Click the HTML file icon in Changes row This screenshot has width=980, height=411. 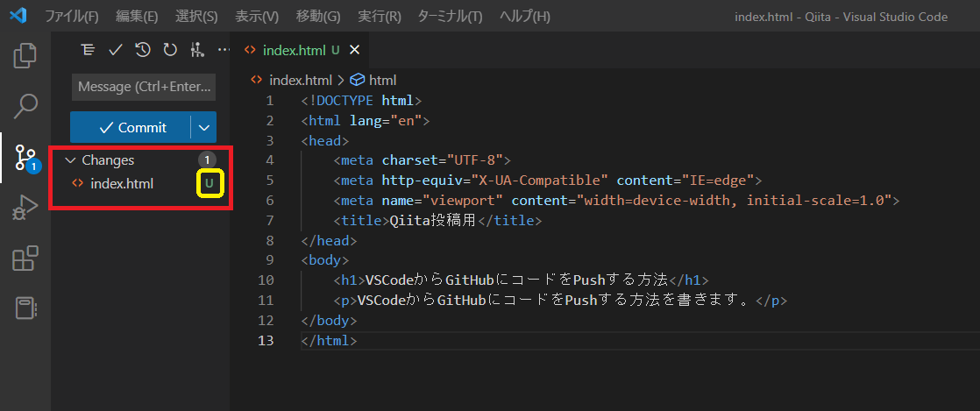(x=78, y=184)
